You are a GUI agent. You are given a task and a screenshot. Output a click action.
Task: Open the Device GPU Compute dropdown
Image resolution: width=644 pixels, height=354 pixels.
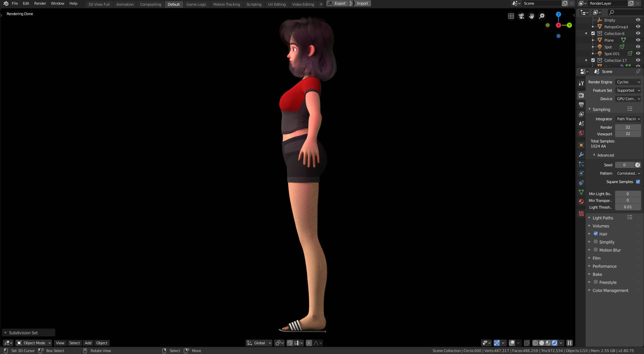(628, 99)
